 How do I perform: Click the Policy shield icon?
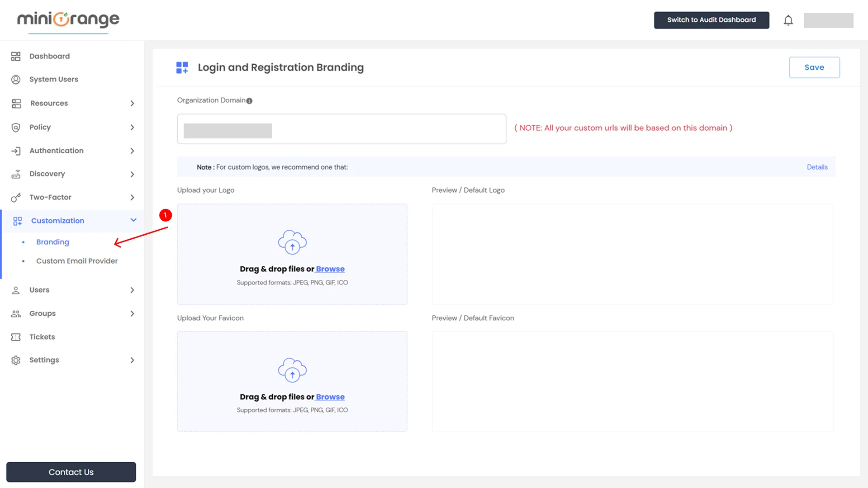[16, 127]
